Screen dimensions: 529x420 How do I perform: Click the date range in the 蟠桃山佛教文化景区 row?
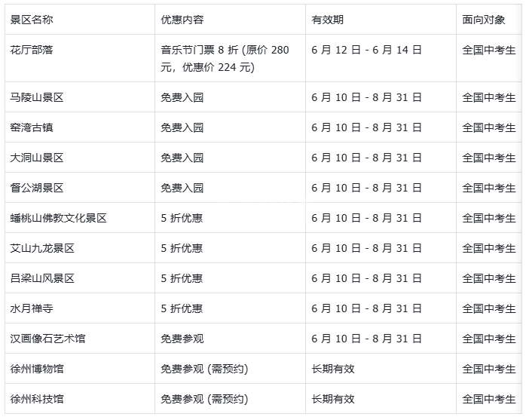(x=366, y=218)
